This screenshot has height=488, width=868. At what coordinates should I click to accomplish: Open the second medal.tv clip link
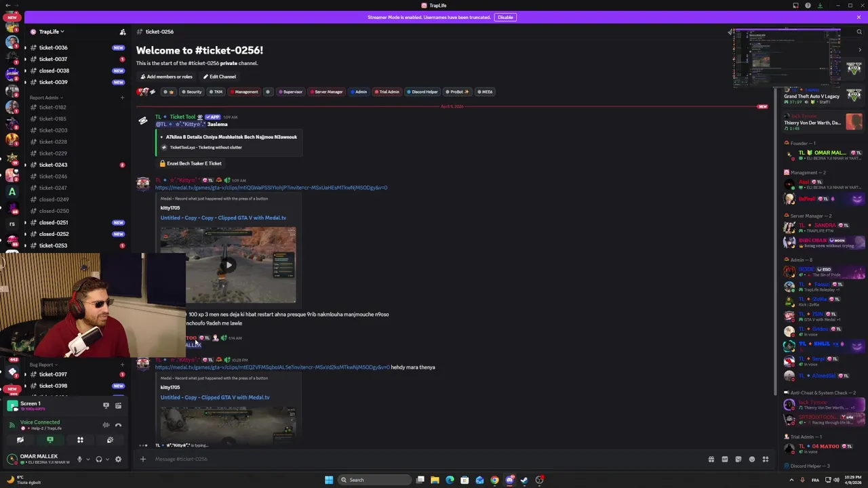[273, 367]
